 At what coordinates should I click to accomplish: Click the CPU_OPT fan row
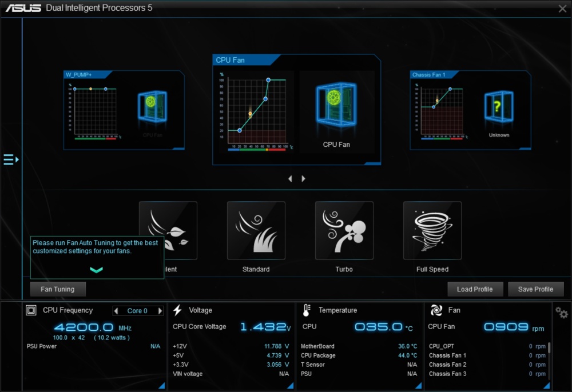pos(487,346)
